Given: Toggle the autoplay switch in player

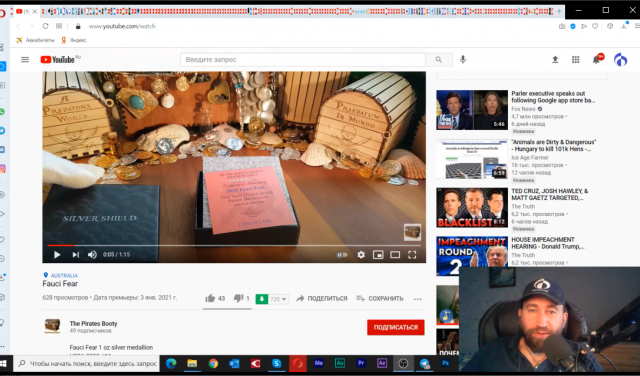Looking at the screenshot, I should click(342, 255).
